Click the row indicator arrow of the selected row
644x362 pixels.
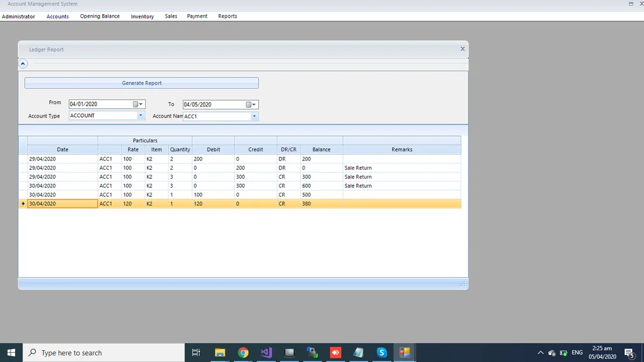(x=23, y=204)
